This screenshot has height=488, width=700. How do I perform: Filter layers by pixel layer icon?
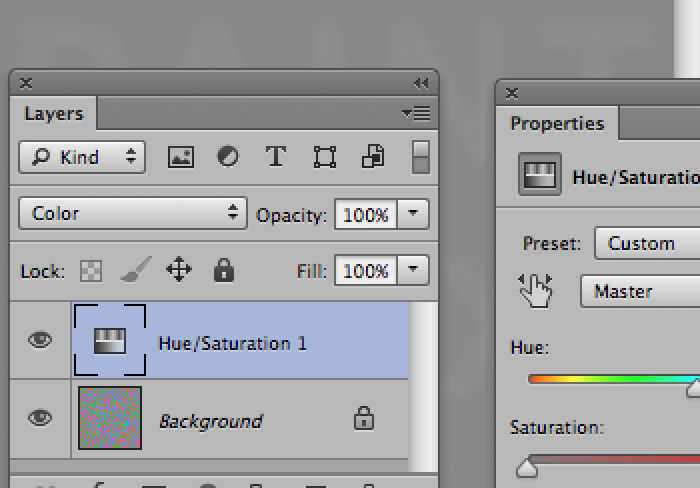180,157
